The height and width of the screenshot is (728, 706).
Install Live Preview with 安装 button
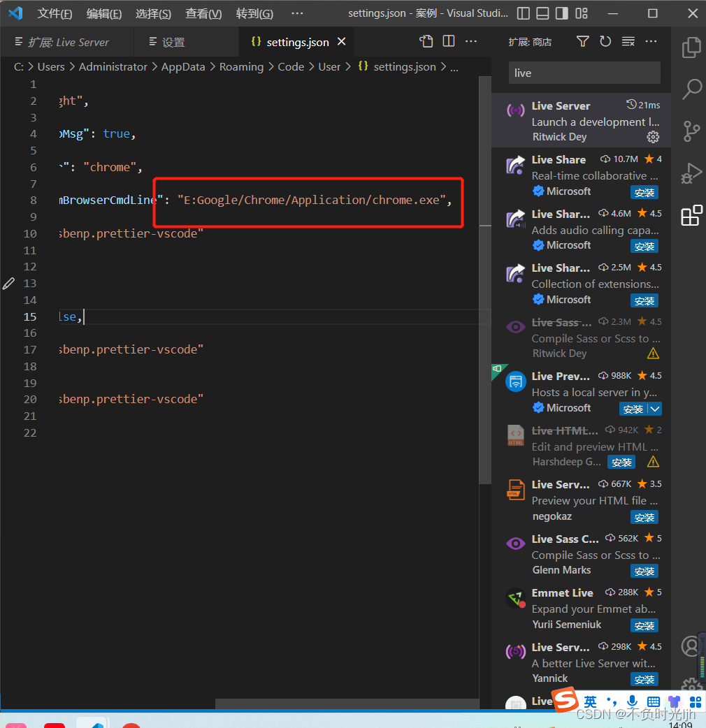pyautogui.click(x=633, y=409)
